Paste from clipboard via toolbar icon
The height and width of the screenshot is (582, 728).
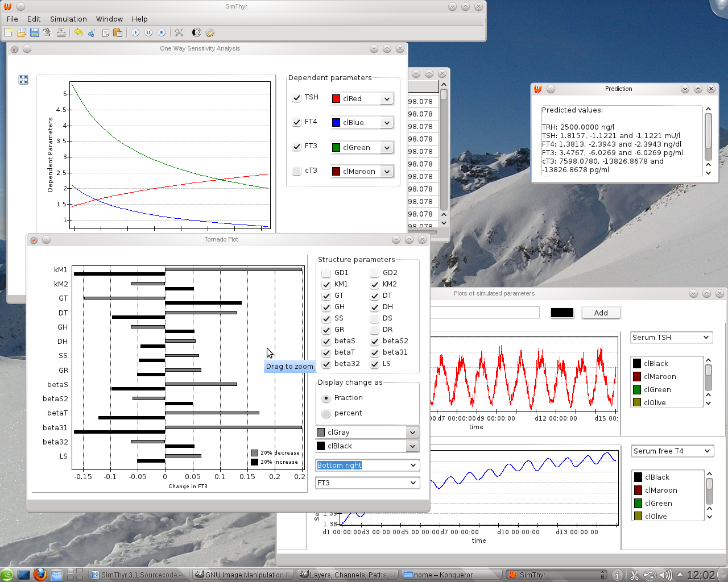117,32
